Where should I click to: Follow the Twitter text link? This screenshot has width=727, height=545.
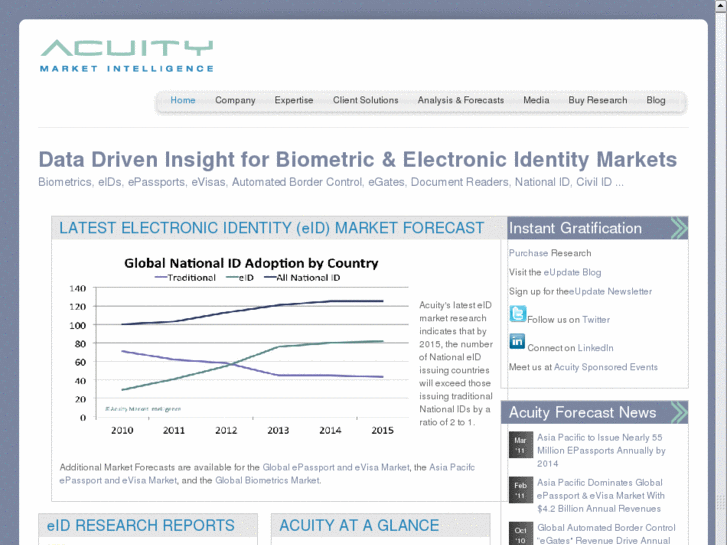pyautogui.click(x=596, y=320)
